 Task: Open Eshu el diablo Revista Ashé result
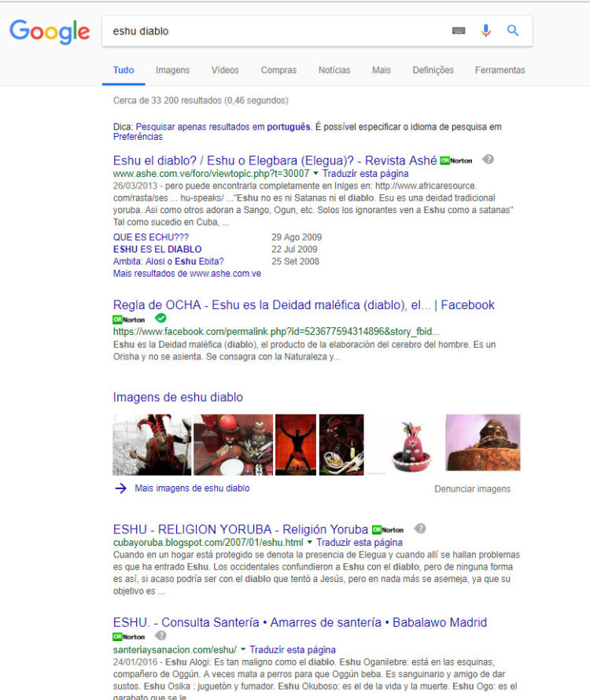(275, 160)
